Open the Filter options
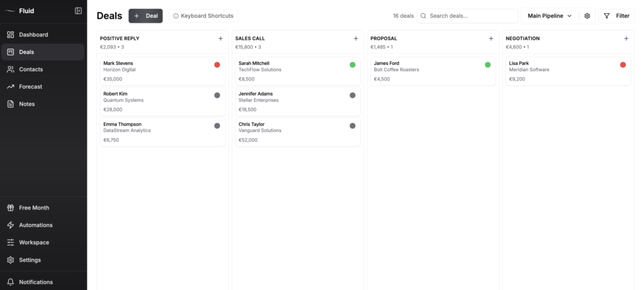Viewport: 644px width, 290px height. coord(616,16)
